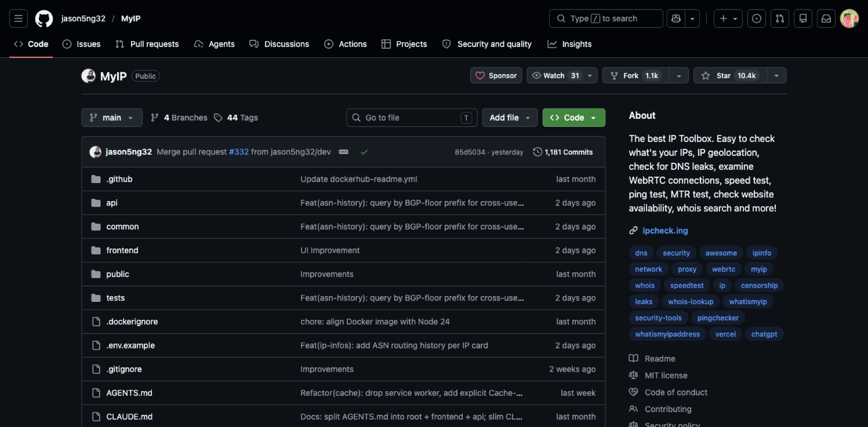Open the notifications inbox icon
Viewport: 868px width, 427px height.
pos(826,19)
